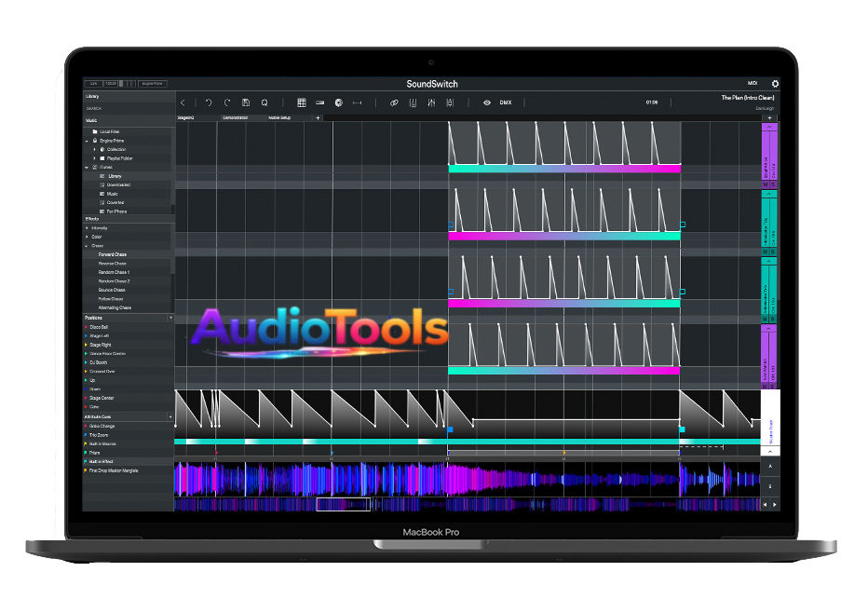Toggle the MIDI button

tap(753, 83)
